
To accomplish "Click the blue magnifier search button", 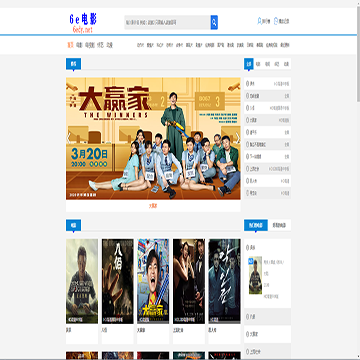I will coord(214,23).
